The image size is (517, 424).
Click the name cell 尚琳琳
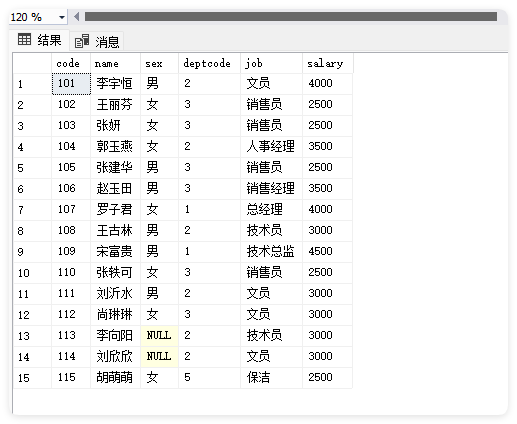(115, 315)
